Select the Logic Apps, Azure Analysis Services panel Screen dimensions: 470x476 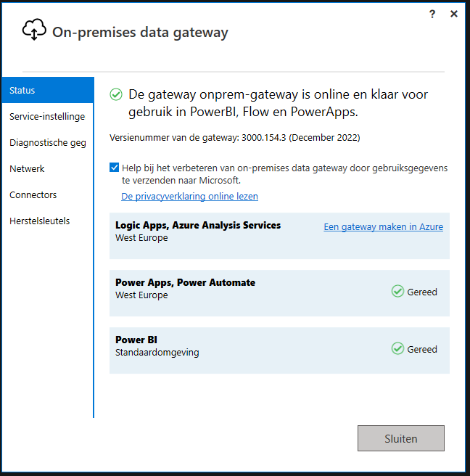279,236
